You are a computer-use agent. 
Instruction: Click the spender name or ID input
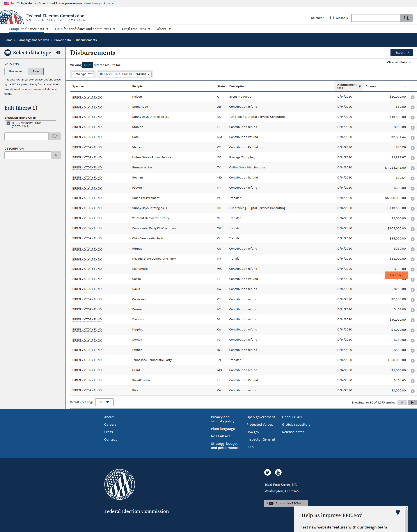tap(27, 136)
